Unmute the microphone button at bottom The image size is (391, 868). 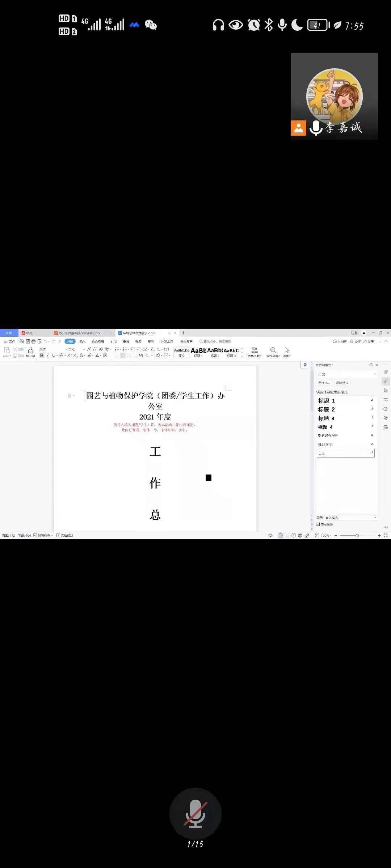click(x=195, y=813)
